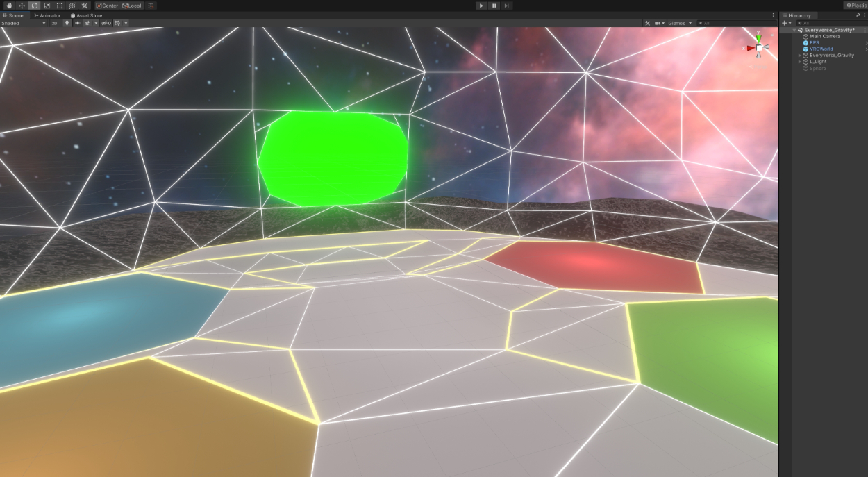Click the orange hexagon floor tile
Image resolution: width=868 pixels, height=477 pixels.
[149, 420]
